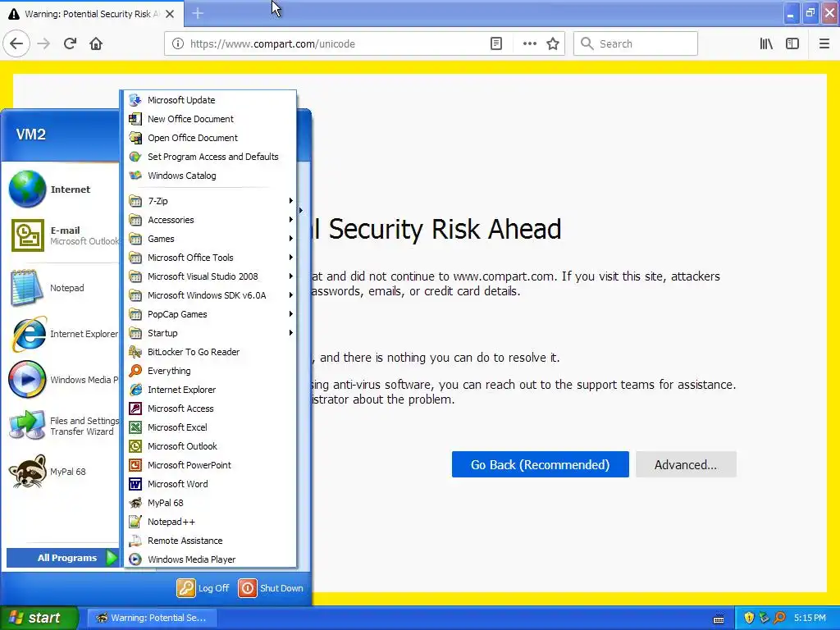This screenshot has height=630, width=840.
Task: Launch Microsoft PowerPoint
Action: click(211, 465)
